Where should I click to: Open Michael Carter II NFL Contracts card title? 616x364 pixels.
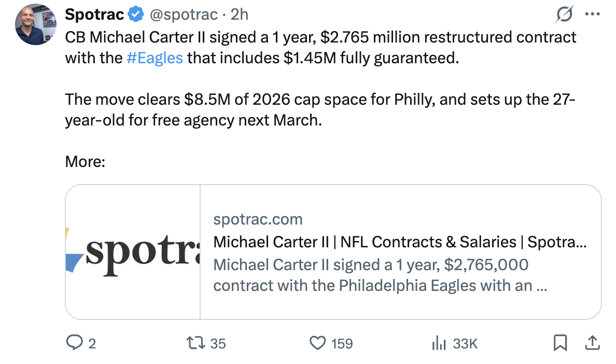coord(400,242)
